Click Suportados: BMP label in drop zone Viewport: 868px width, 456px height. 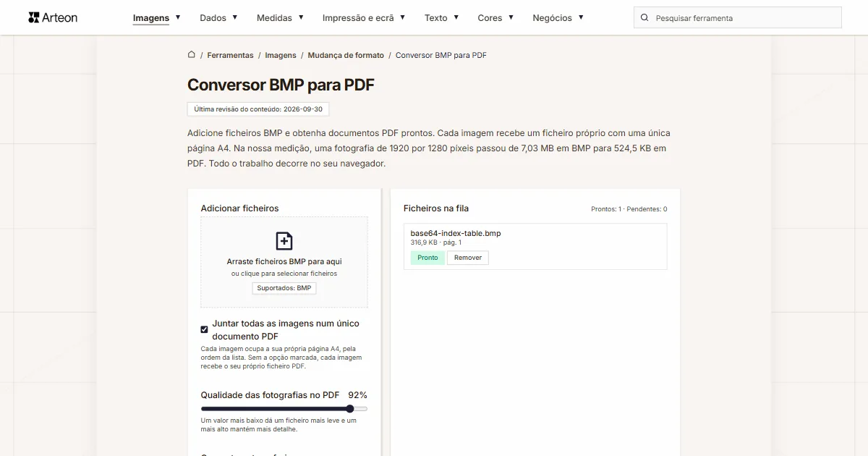284,288
